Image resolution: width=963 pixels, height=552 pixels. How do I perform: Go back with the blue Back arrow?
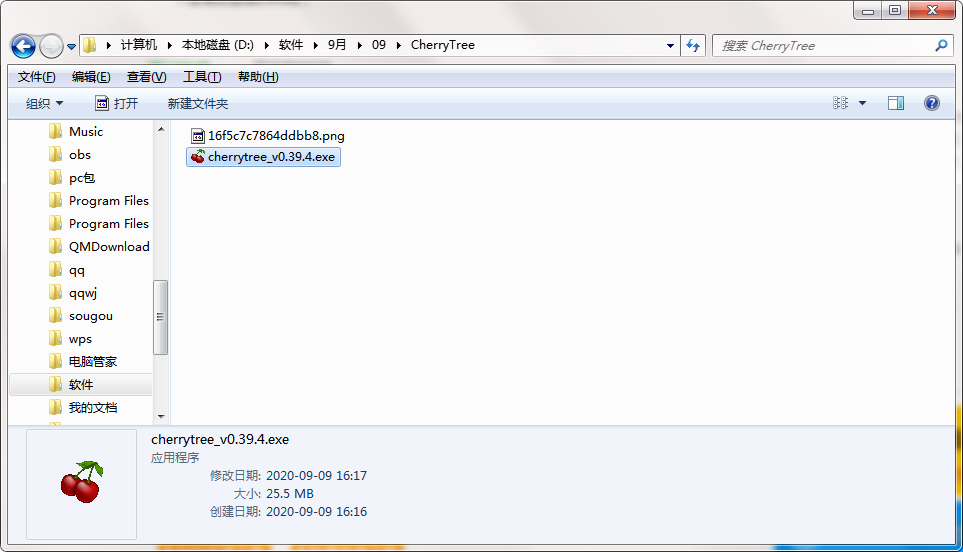point(23,46)
